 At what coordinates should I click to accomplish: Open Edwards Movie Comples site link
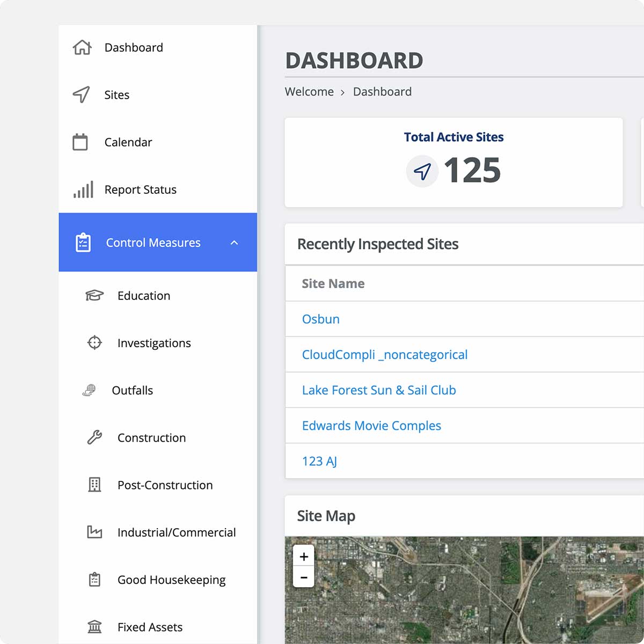tap(371, 426)
